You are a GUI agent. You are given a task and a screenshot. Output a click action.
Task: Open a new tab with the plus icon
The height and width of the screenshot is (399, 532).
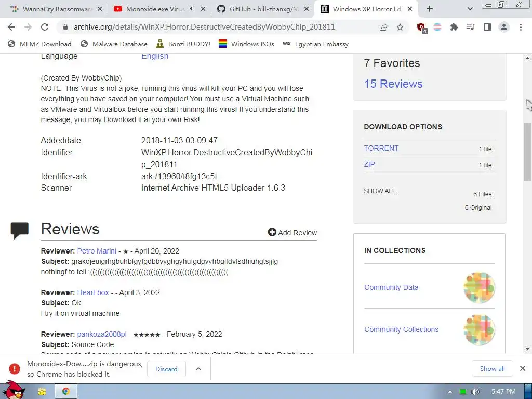pos(430,9)
